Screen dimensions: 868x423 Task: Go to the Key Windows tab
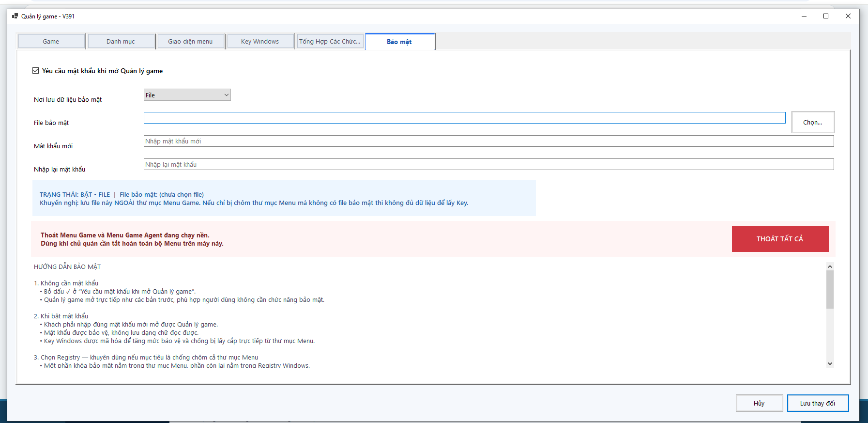(x=260, y=42)
